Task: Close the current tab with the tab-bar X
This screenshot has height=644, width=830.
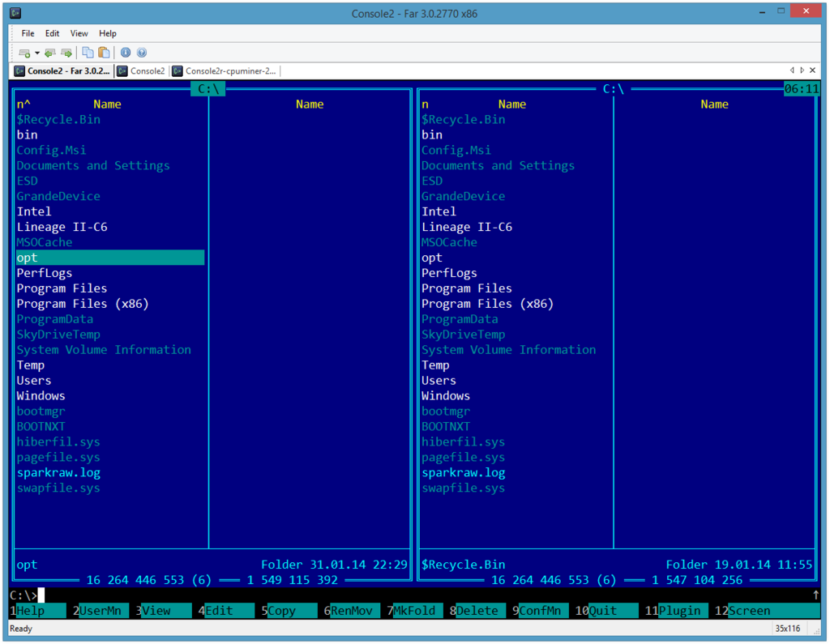Action: [x=812, y=70]
